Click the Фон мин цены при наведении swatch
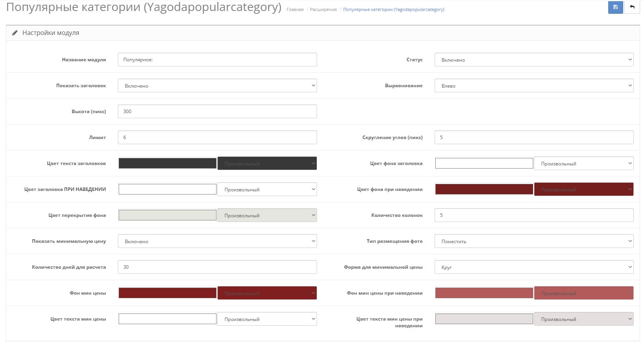Screen dimensions: 644x354 point(484,293)
